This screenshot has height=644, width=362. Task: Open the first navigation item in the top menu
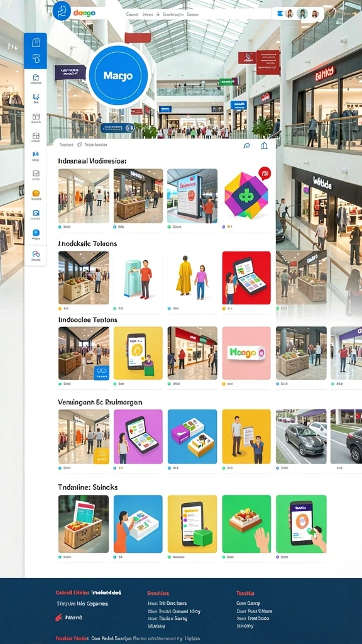pyautogui.click(x=132, y=14)
